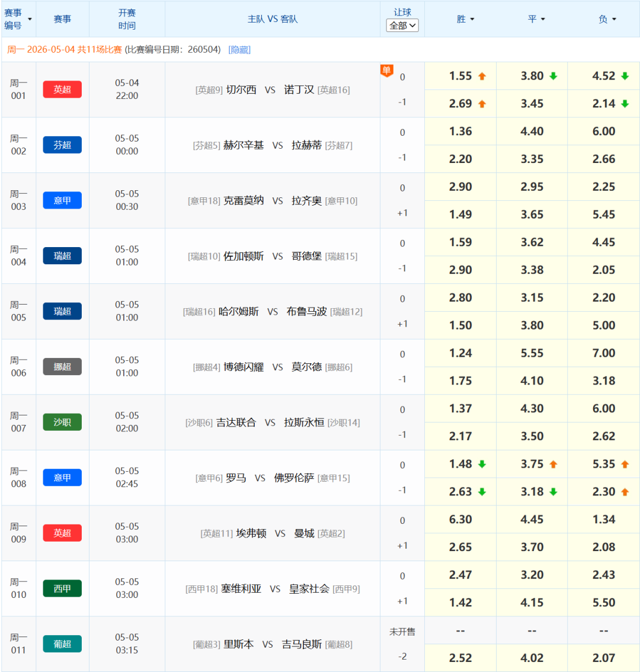Image resolution: width=640 pixels, height=672 pixels.
Task: Pick handicap win odds 1.49 for match 003
Action: point(460,215)
